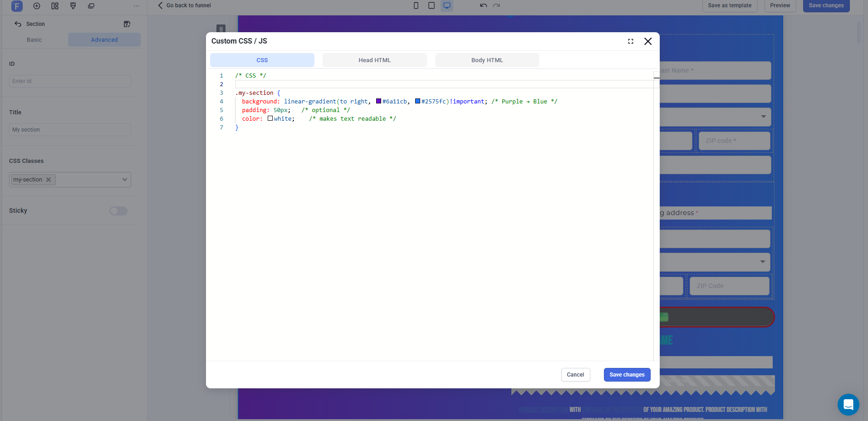Open the layout grid panel icon
Screen dimensions: 868x421
(55, 6)
